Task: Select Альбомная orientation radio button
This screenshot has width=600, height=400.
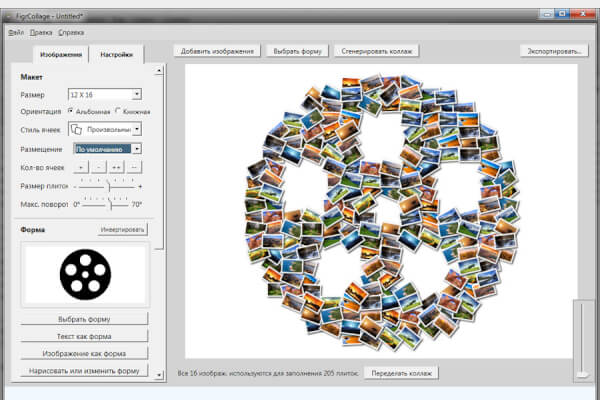Action: click(x=70, y=111)
